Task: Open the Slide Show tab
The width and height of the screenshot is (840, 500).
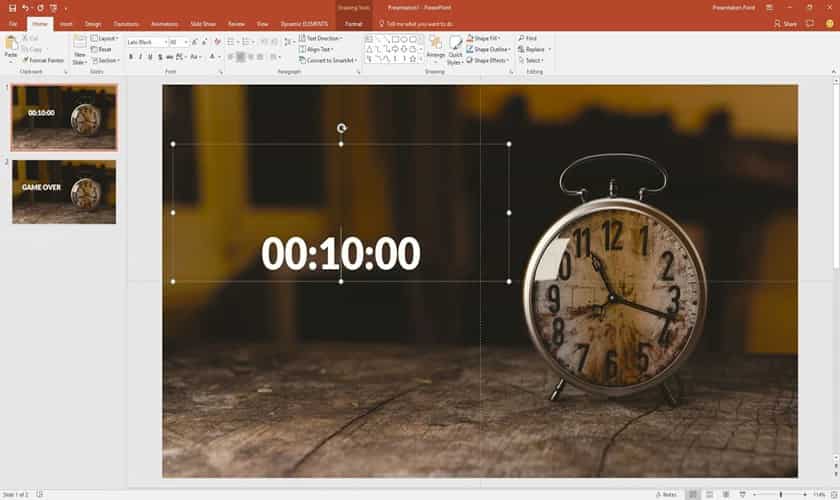Action: pos(202,23)
